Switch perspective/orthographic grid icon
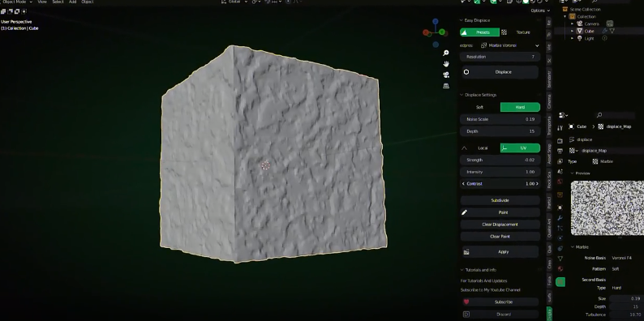 [x=446, y=86]
